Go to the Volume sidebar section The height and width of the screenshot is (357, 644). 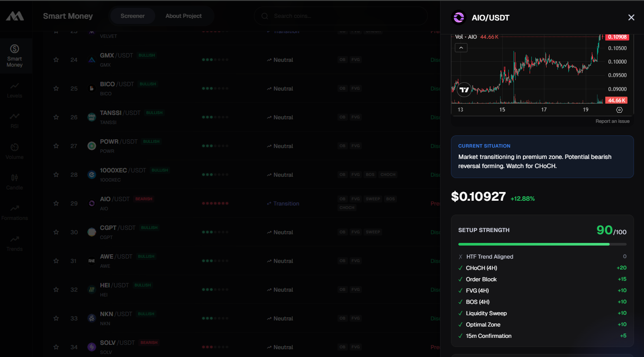tap(14, 151)
